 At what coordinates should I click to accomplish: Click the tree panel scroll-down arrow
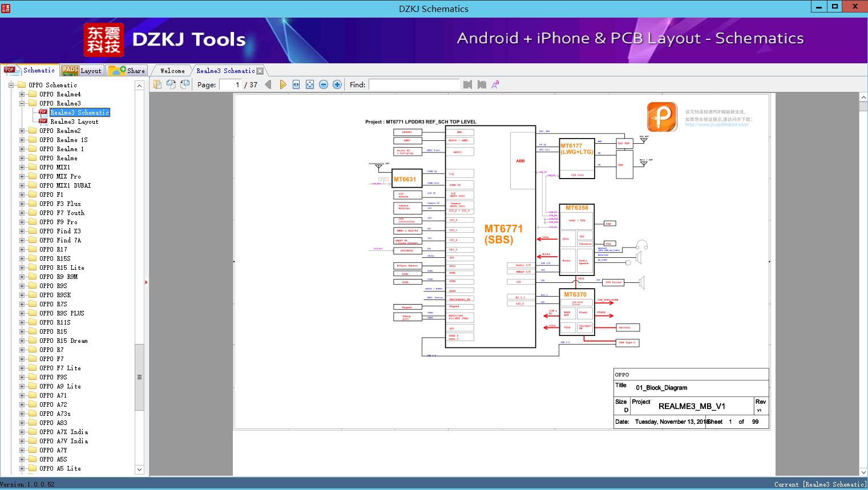click(x=139, y=469)
